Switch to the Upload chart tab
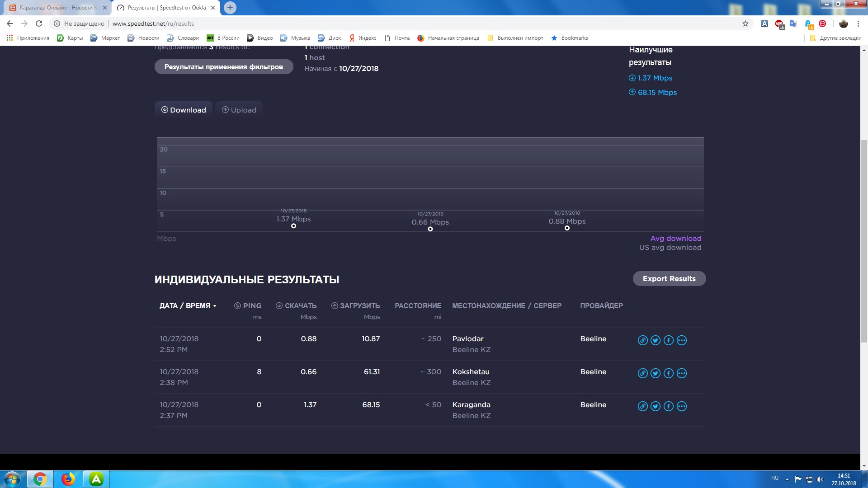868x488 pixels. (239, 110)
